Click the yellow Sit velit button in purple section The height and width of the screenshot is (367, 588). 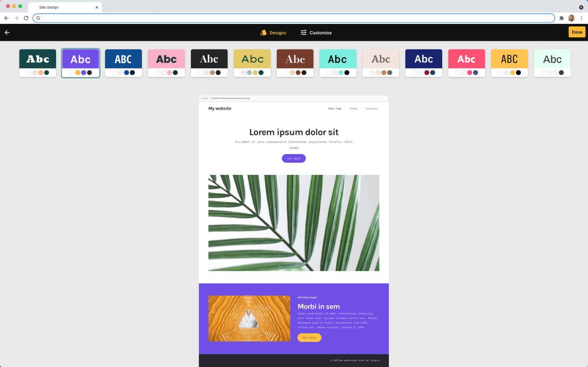pos(309,338)
